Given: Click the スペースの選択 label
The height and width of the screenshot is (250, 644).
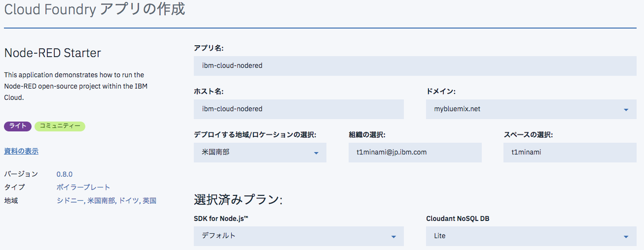Looking at the screenshot, I should [528, 134].
